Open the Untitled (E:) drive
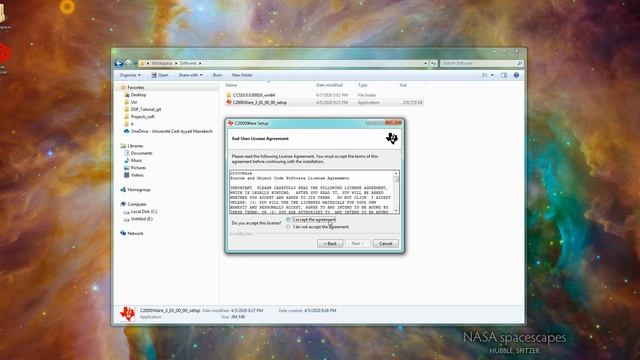Image resolution: width=640 pixels, height=360 pixels. [141, 219]
